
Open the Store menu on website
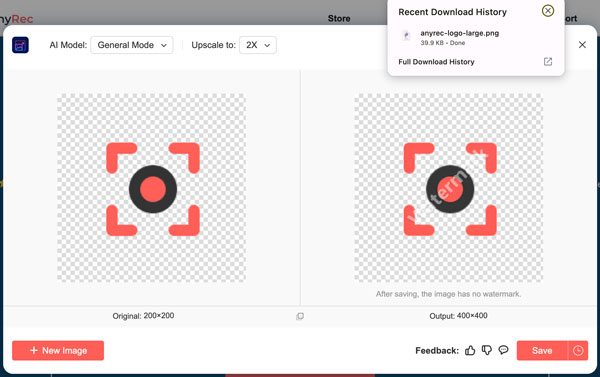pyautogui.click(x=339, y=18)
